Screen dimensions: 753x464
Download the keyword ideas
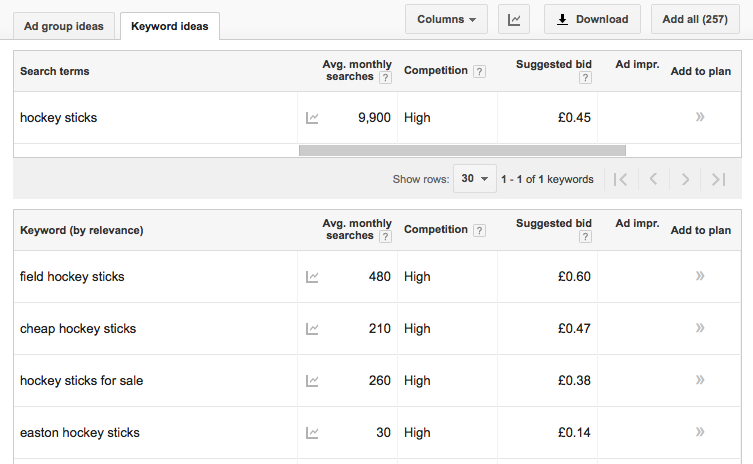coord(592,19)
